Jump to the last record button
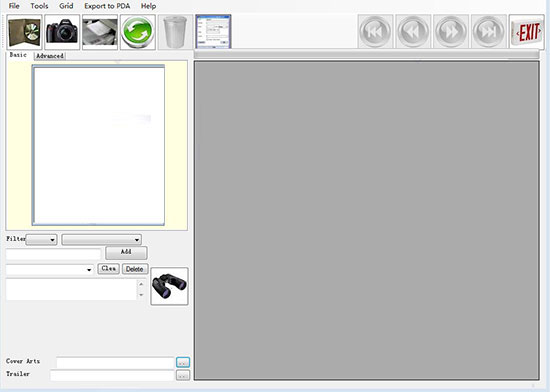 click(x=489, y=32)
